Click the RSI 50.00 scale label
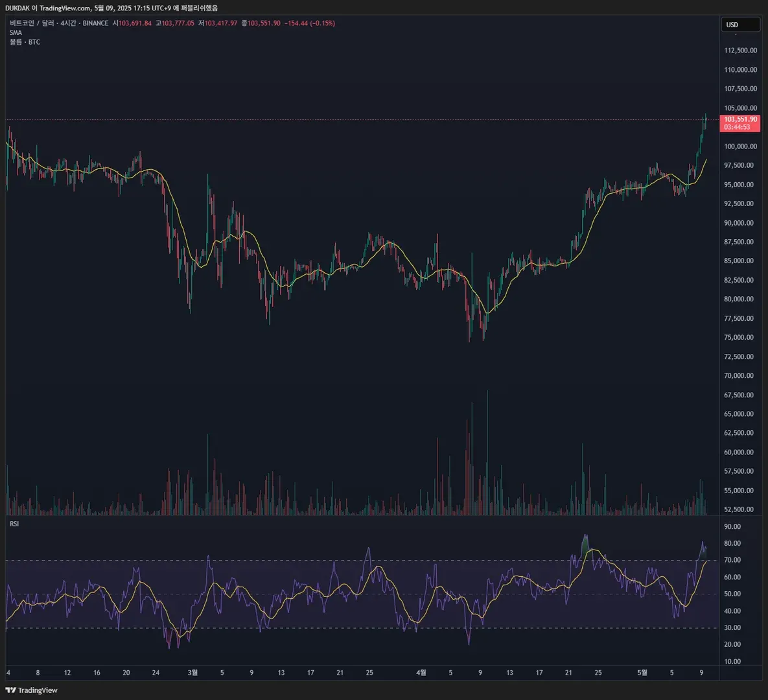This screenshot has width=768, height=700. coord(732,594)
